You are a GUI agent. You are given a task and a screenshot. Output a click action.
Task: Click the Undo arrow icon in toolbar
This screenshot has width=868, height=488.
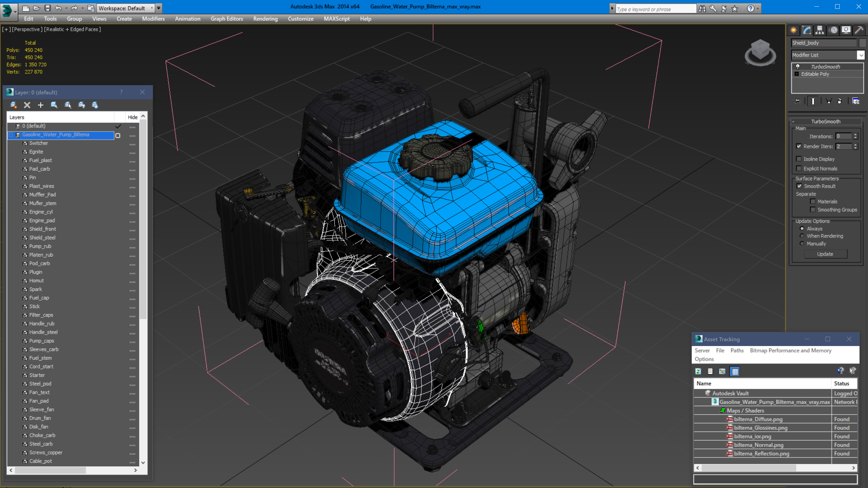click(x=60, y=7)
